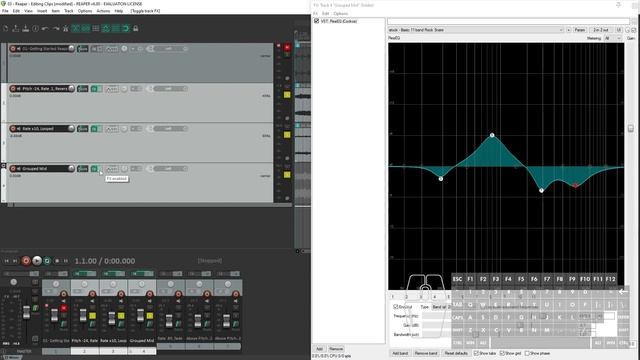Click the Add button under FX list
The height and width of the screenshot is (360, 640).
point(319,349)
